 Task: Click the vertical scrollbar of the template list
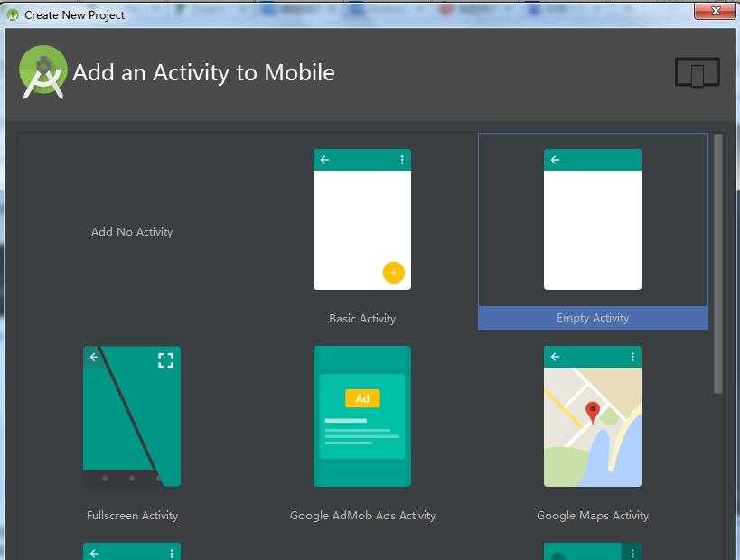pos(718,263)
